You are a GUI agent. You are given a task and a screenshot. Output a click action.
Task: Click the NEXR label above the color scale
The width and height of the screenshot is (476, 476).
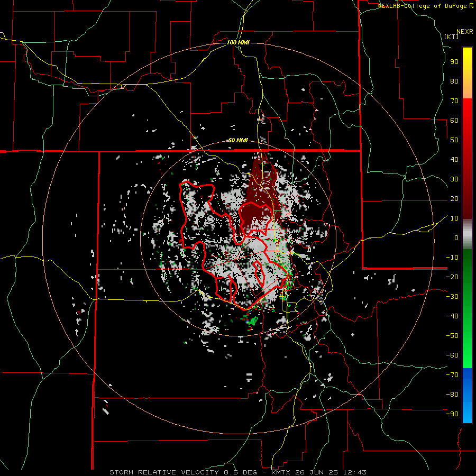[x=465, y=32]
